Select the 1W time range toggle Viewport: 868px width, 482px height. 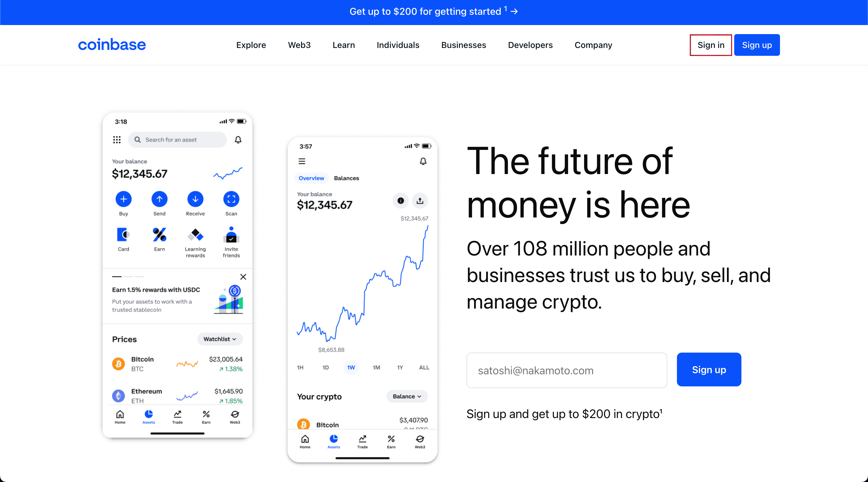(x=350, y=367)
